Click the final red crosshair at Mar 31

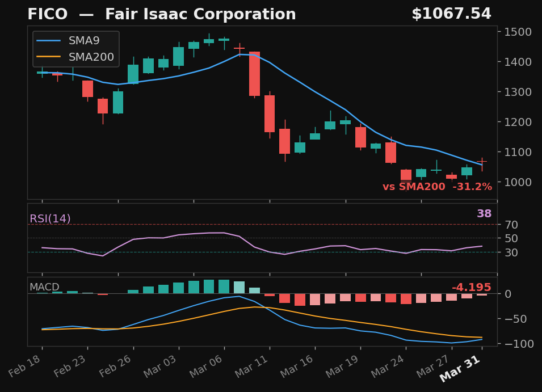483,162
